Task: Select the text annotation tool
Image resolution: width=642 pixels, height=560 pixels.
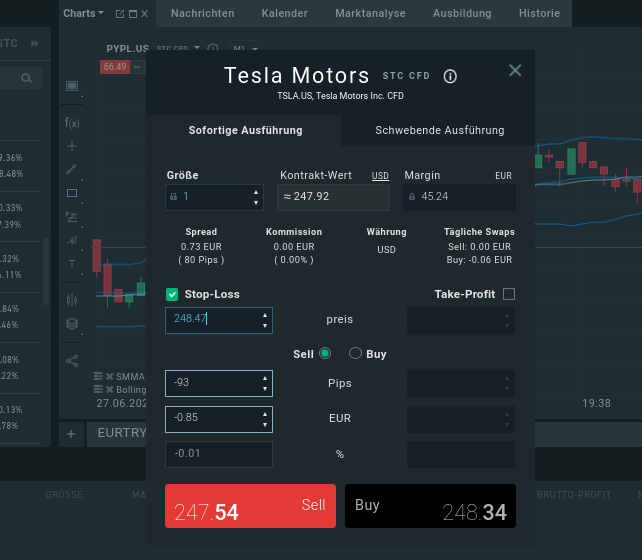Action: [x=72, y=264]
